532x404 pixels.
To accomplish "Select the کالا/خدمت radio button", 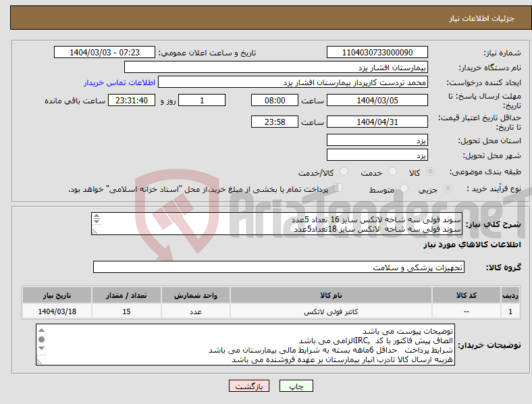I will coord(344,172).
